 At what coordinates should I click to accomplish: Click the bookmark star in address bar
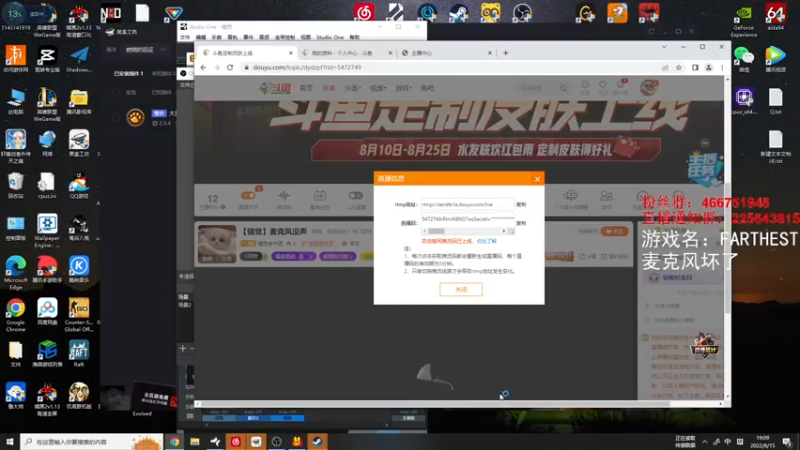[x=679, y=67]
